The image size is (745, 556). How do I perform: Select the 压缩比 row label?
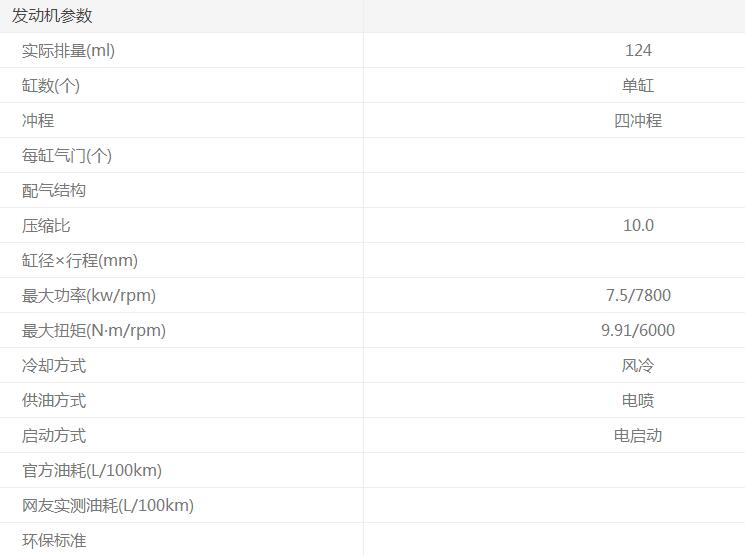point(46,226)
